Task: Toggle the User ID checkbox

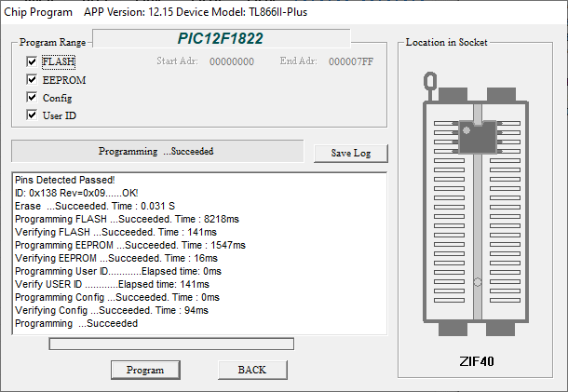Action: point(32,115)
